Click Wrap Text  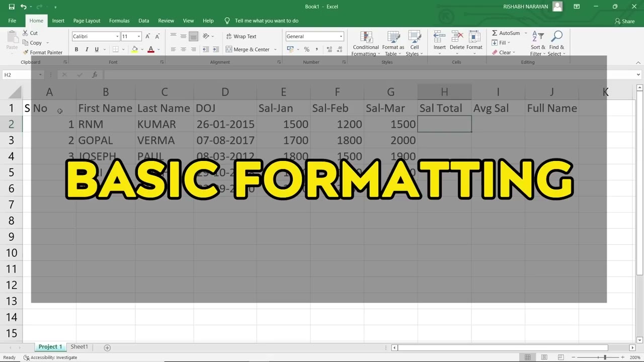click(241, 36)
